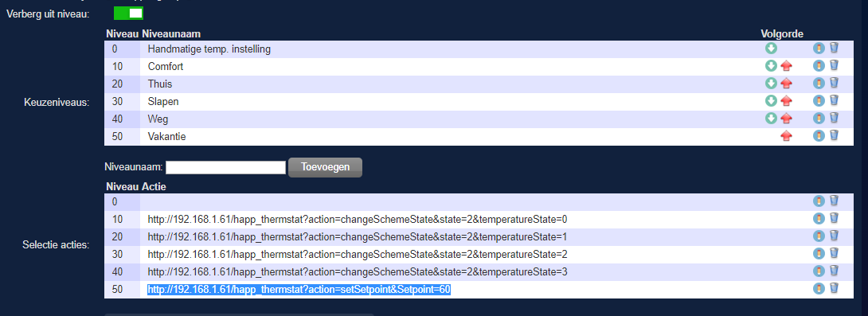Edit the temperatureState=2 action
The height and width of the screenshot is (316, 868).
[x=819, y=254]
